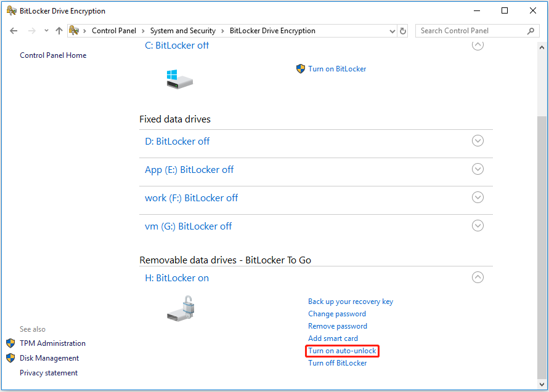Click the Up one level arrow
549x392 pixels.
(x=59, y=31)
